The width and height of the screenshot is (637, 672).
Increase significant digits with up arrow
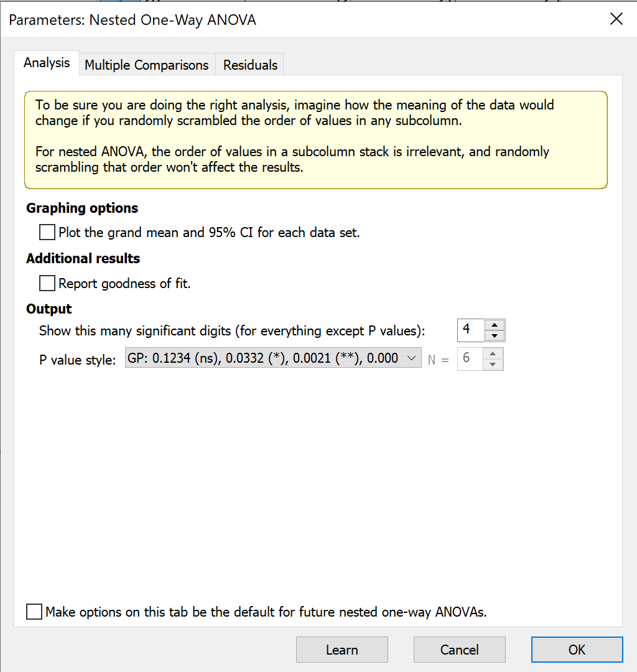pyautogui.click(x=494, y=325)
